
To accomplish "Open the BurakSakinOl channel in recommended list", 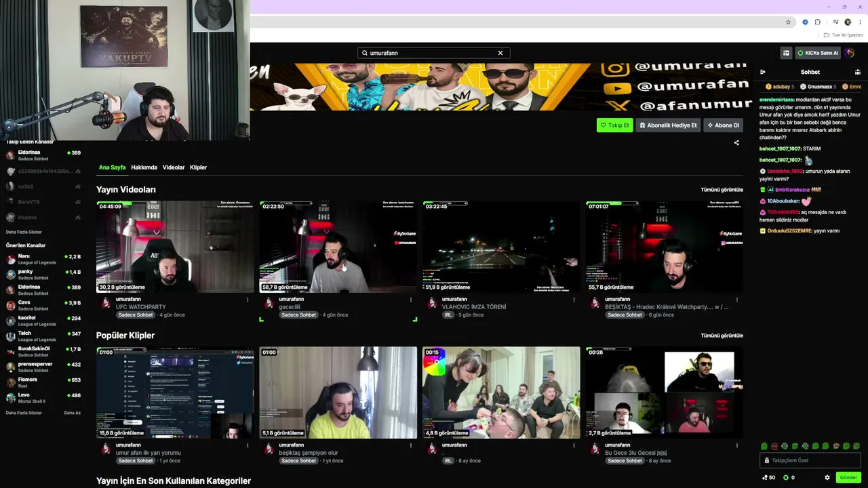I will pos(43,352).
